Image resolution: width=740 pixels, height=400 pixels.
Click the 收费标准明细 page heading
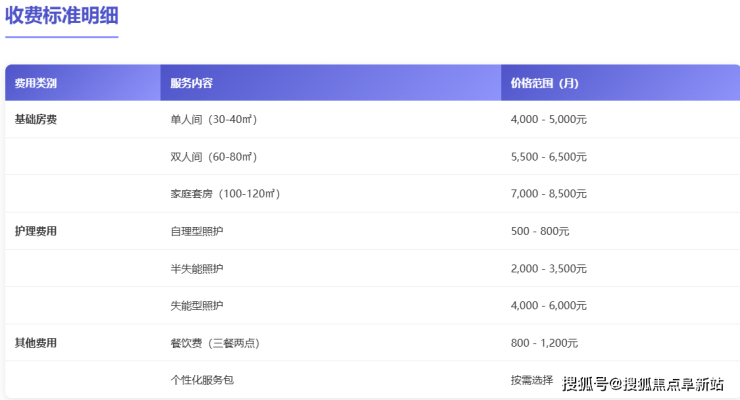(x=62, y=17)
